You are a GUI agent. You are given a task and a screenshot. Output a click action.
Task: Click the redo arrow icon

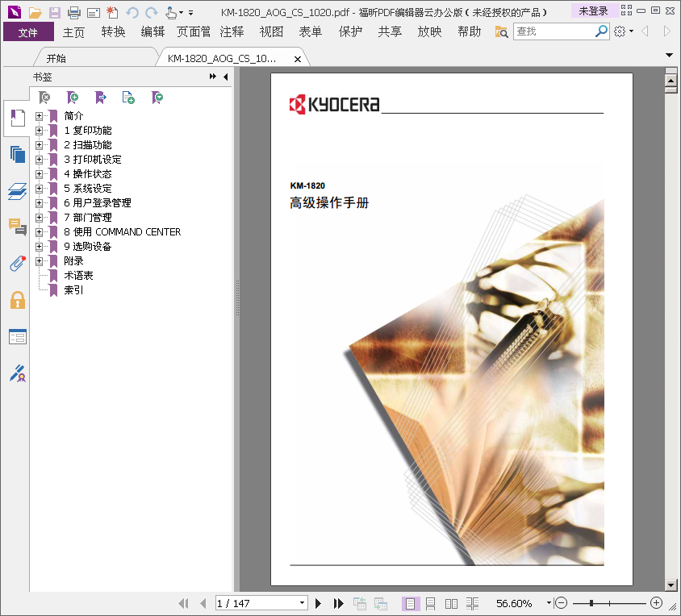152,13
